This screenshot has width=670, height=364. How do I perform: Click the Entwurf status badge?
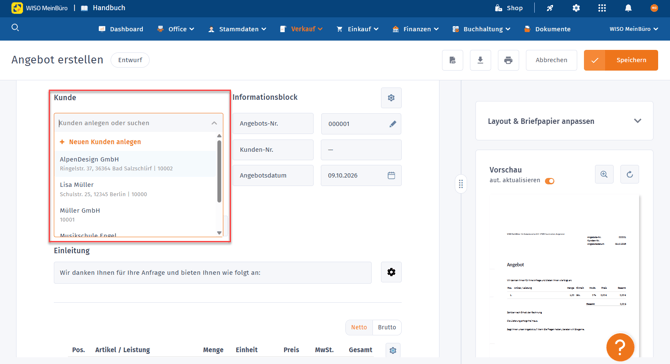(130, 60)
